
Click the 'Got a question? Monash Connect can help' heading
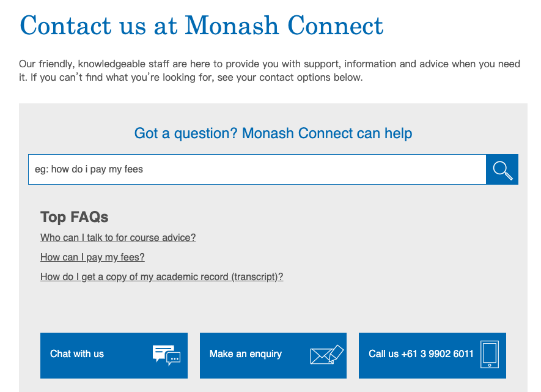273,133
